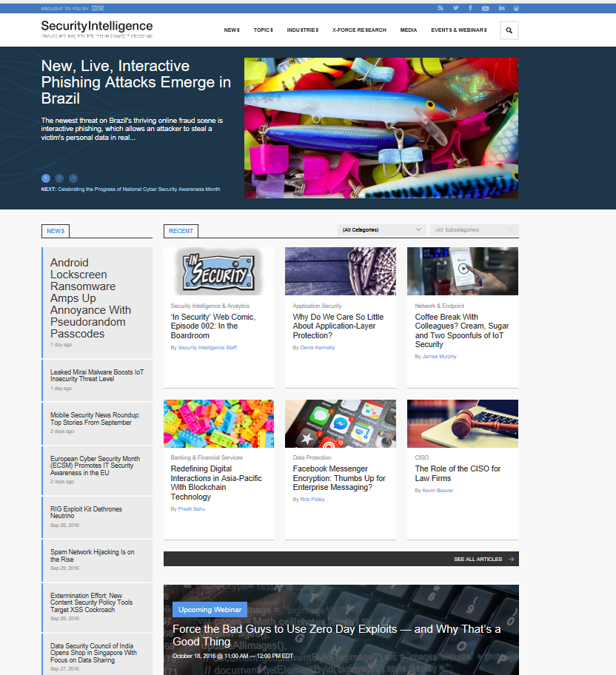616x675 pixels.
Task: Open Coffee Break With Colleagues article
Action: (462, 331)
